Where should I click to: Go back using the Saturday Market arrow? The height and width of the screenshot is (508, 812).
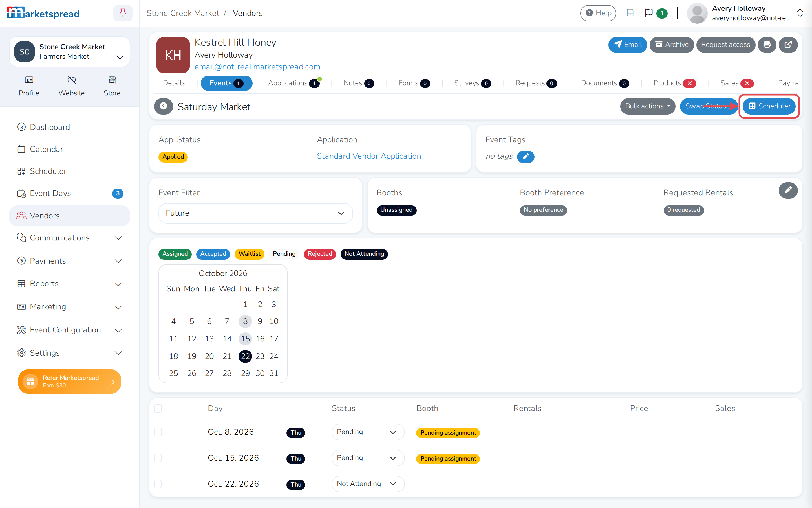click(164, 106)
